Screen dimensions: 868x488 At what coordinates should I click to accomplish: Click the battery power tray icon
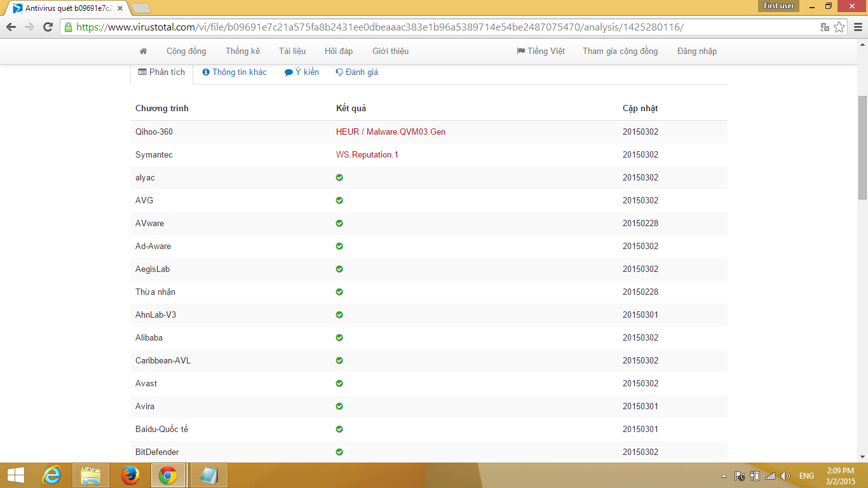(755, 476)
